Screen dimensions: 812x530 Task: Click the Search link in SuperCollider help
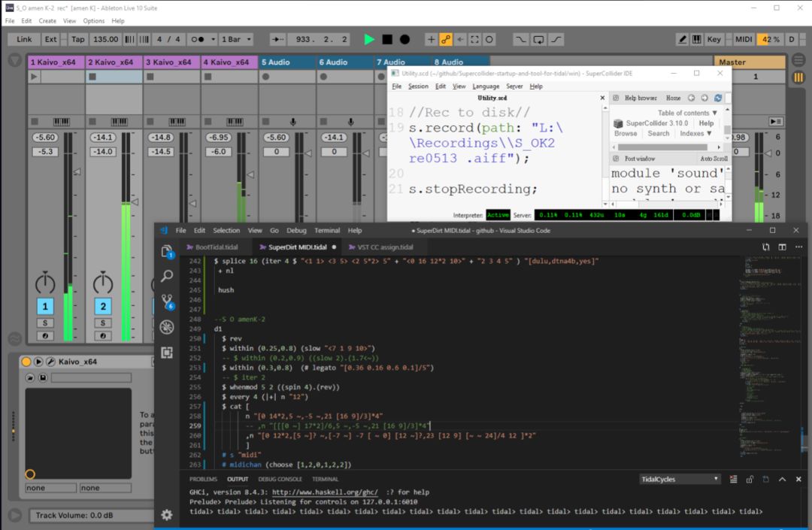click(658, 134)
